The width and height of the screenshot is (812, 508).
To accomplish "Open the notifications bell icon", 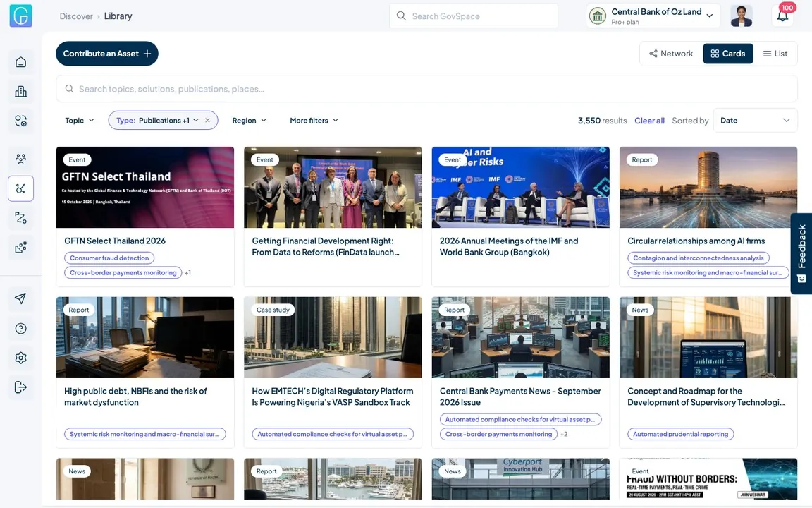I will [782, 16].
